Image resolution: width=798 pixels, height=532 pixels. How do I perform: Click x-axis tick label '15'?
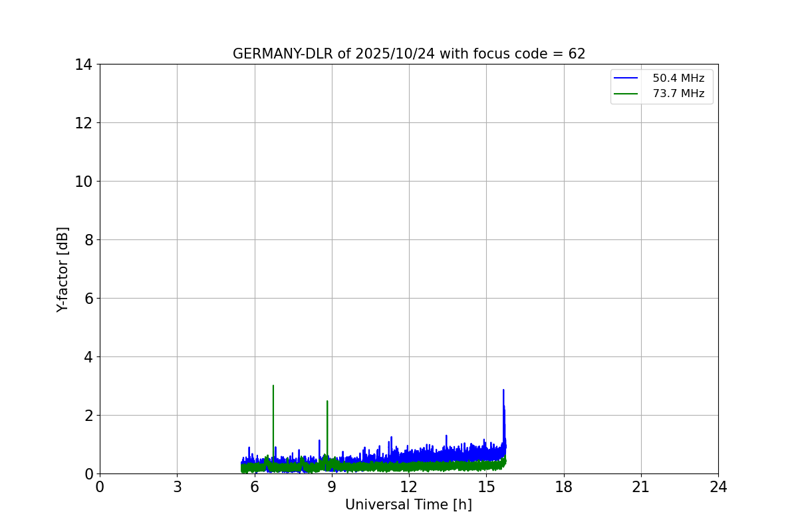[x=486, y=487]
